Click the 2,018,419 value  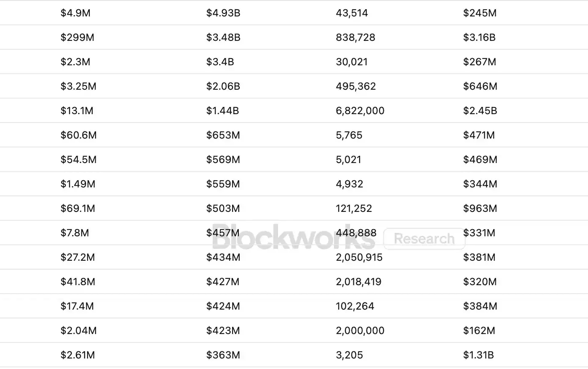click(359, 282)
